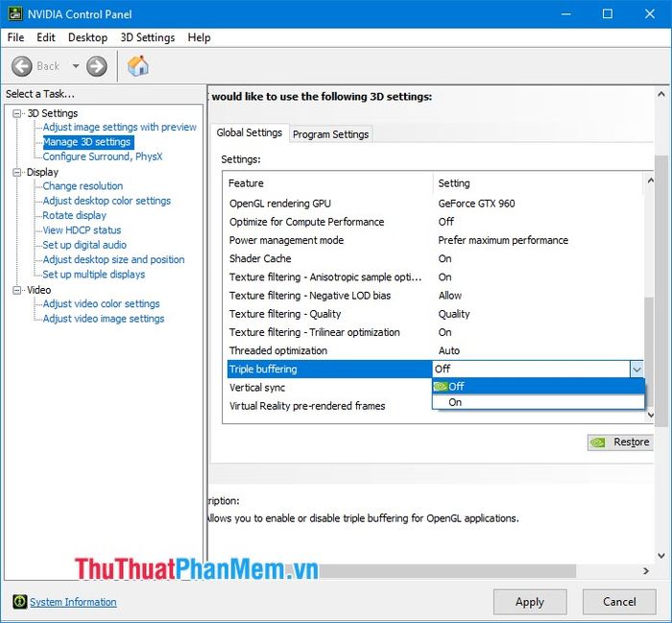The height and width of the screenshot is (623, 672).
Task: Choose On in Triple buffering list
Action: 539,402
